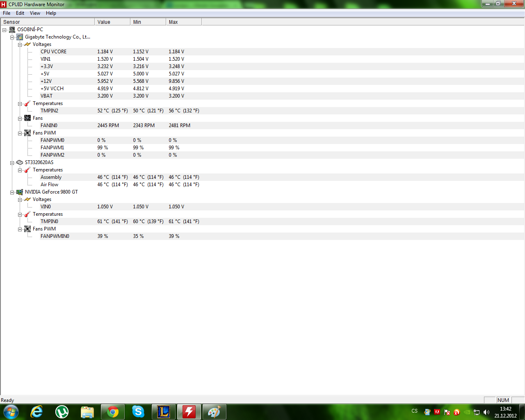Click the Show desktop button
Image resolution: width=525 pixels, height=420 pixels.
pos(522,412)
